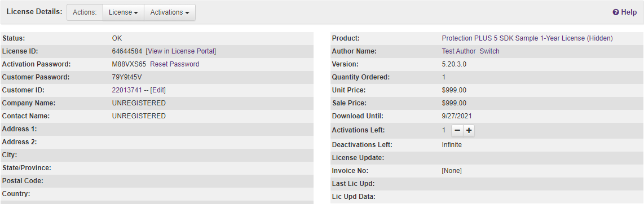Image resolution: width=644 pixels, height=204 pixels.
Task: Click the Invoice No None value
Action: tap(452, 171)
